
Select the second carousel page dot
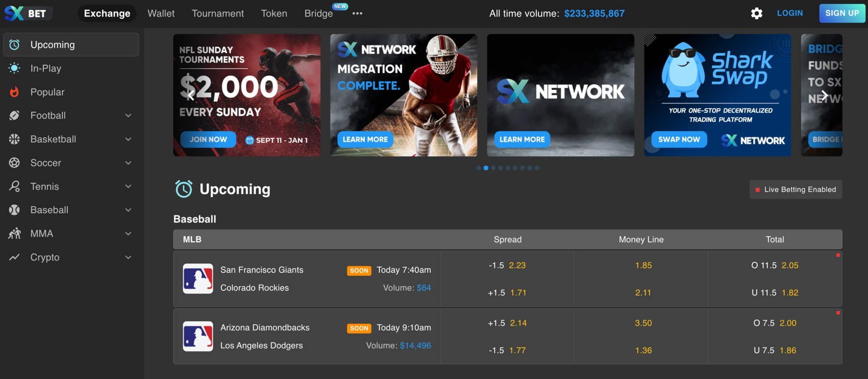tap(486, 168)
